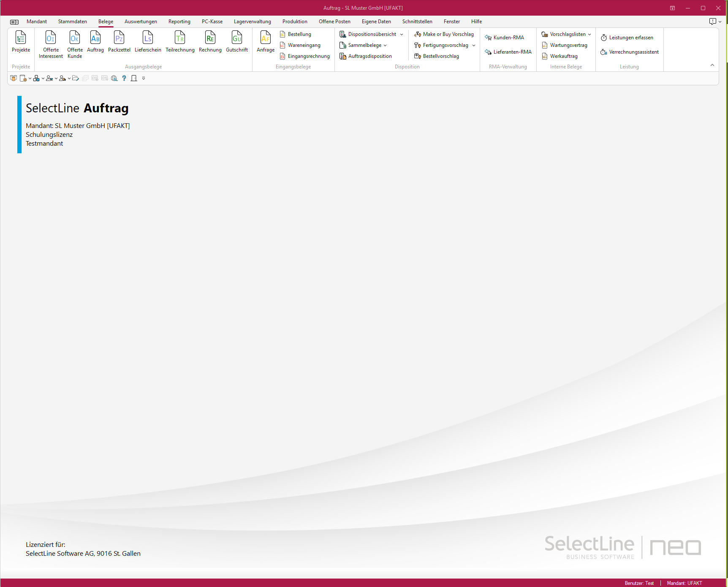The width and height of the screenshot is (728, 587).
Task: Open Lieferanten-RMA
Action: tap(508, 52)
